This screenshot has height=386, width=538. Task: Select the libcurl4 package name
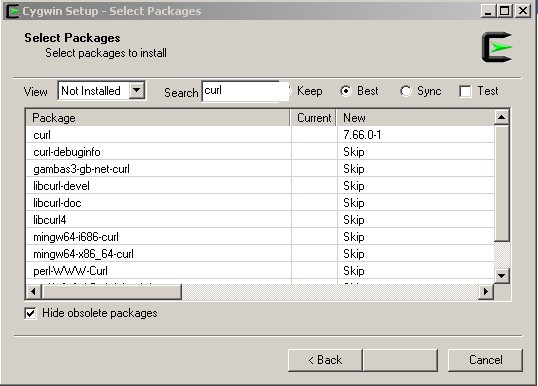50,220
